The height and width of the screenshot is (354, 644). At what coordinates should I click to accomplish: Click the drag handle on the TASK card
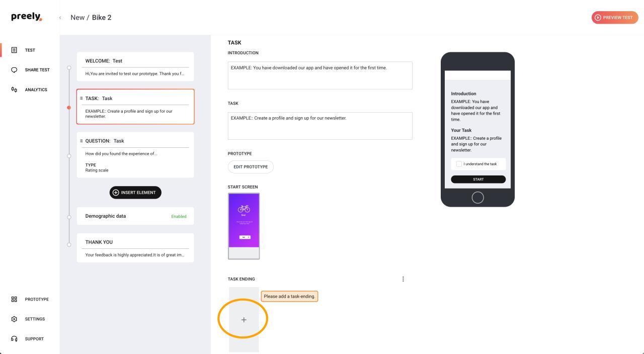click(x=82, y=99)
